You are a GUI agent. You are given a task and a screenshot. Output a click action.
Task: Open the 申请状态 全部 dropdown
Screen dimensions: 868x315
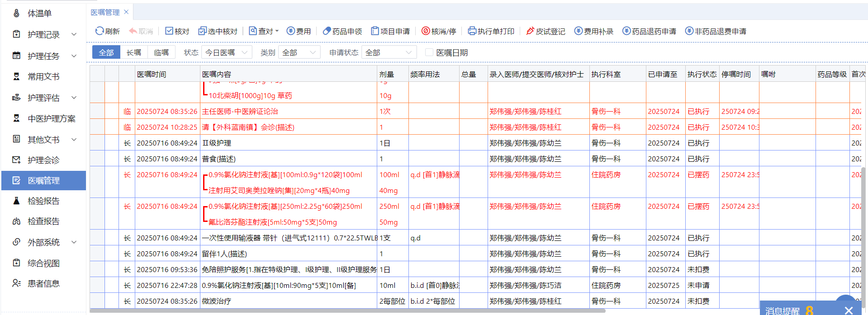389,52
